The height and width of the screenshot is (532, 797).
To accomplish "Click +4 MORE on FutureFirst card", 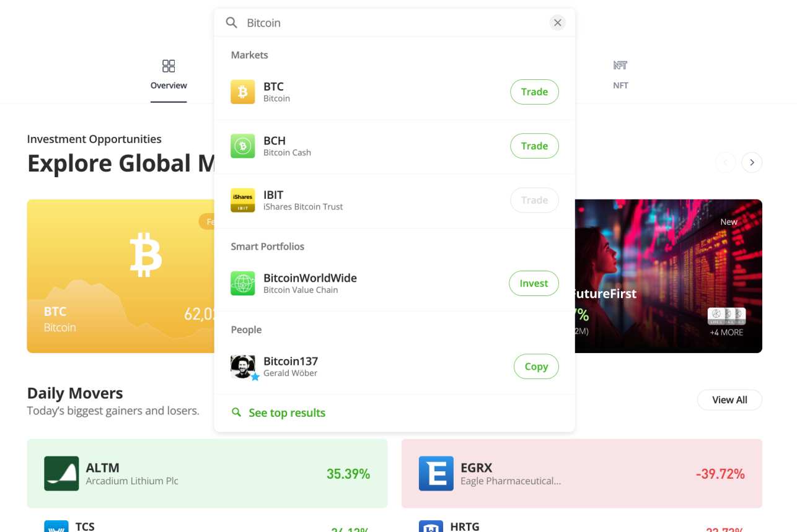I will pyautogui.click(x=726, y=333).
